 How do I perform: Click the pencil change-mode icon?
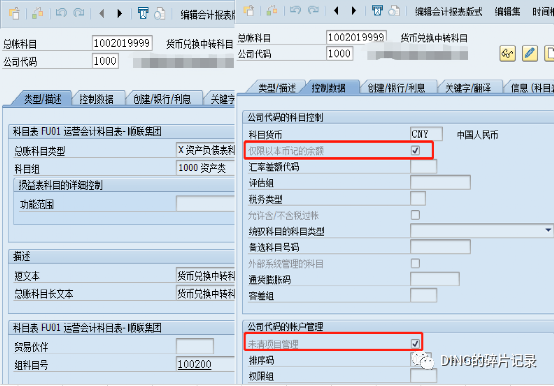tap(530, 54)
